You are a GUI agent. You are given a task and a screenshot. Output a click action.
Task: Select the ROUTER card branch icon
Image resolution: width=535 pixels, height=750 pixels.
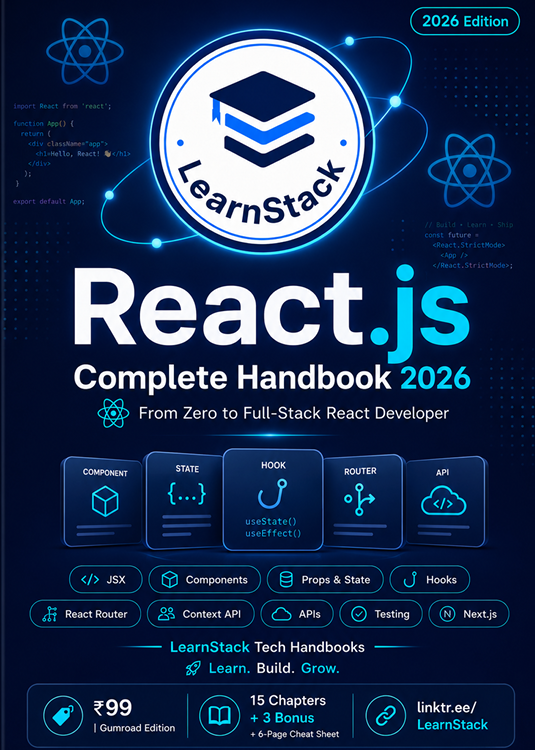coord(360,498)
